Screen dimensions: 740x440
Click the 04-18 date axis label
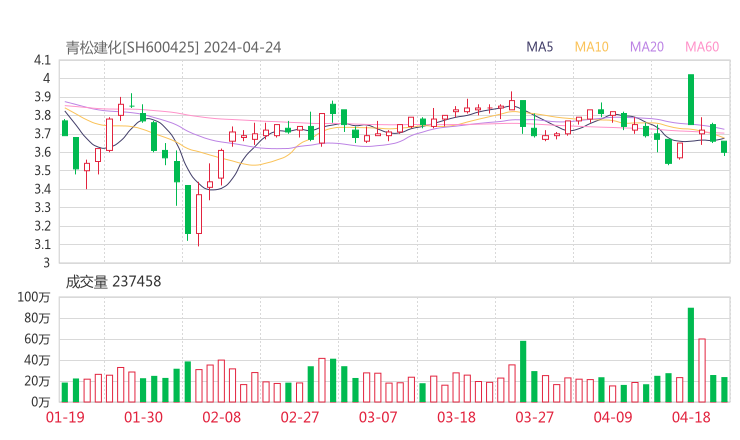click(691, 417)
